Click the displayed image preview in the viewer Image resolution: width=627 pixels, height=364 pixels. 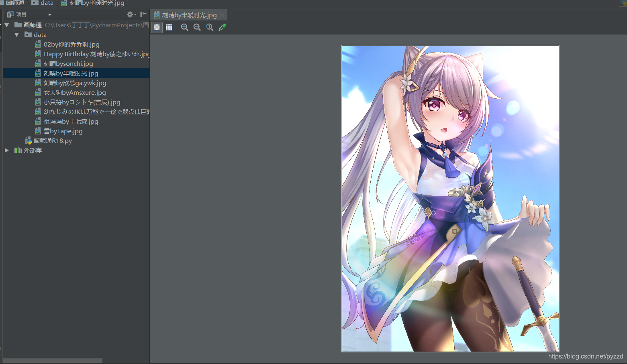tap(450, 199)
